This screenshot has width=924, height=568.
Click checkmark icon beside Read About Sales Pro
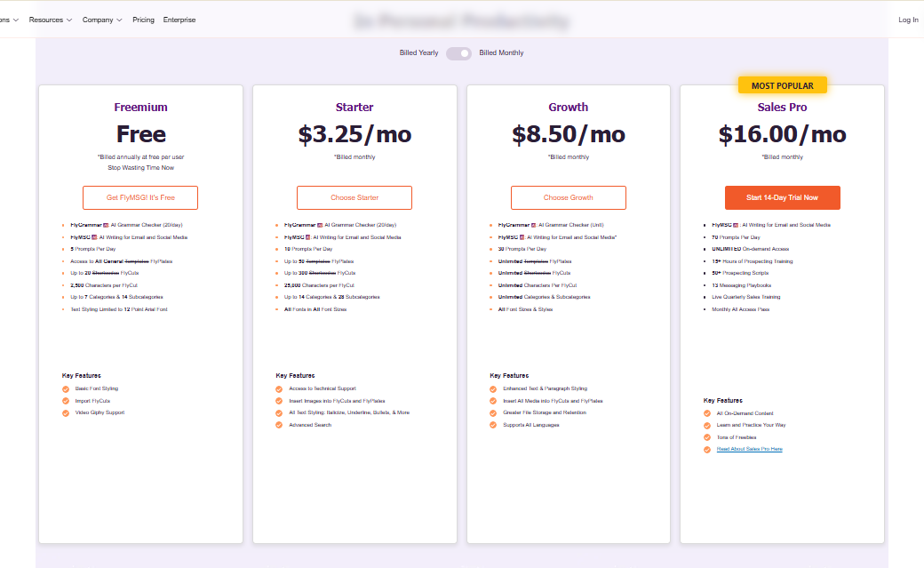(707, 450)
